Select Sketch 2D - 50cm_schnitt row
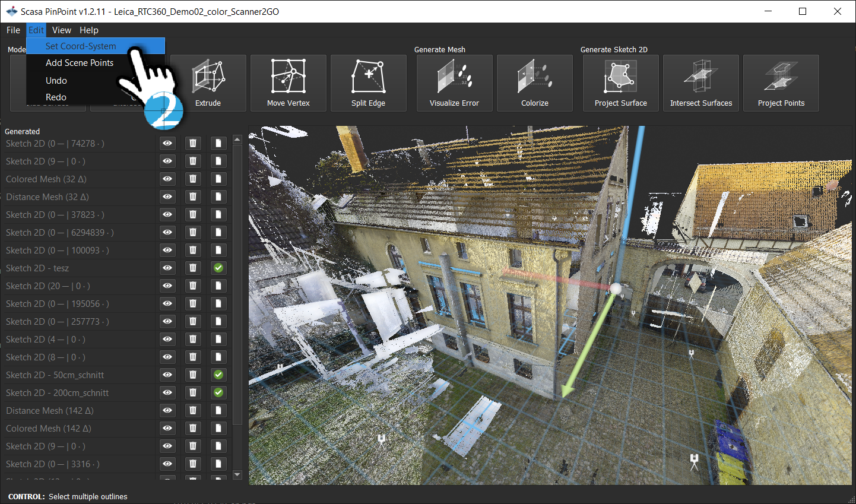Viewport: 856px width, 504px height. click(x=79, y=375)
